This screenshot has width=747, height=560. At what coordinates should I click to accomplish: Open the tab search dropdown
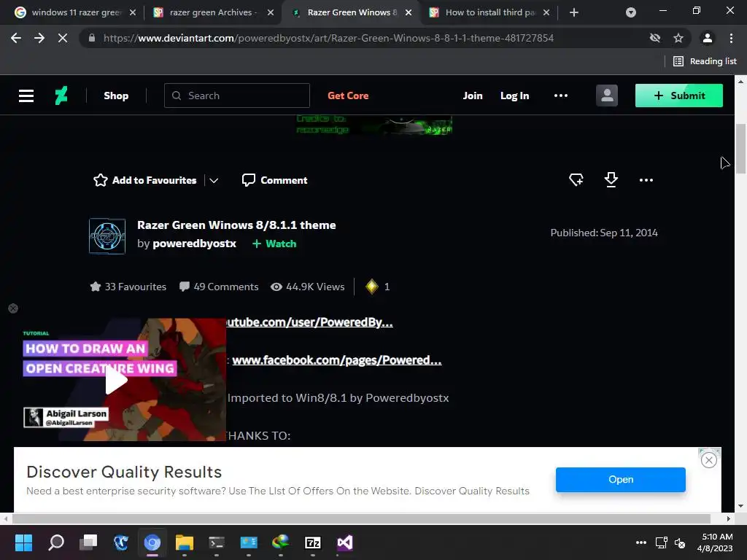631,12
